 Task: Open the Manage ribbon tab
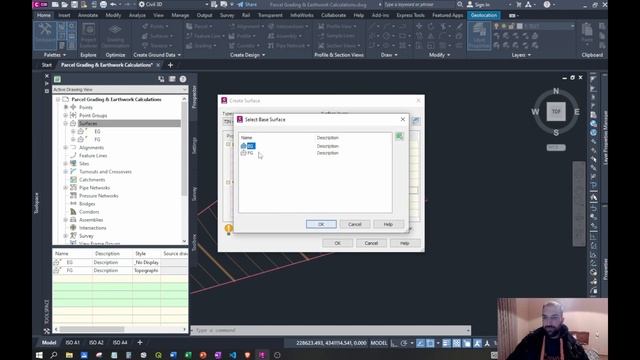click(x=180, y=15)
